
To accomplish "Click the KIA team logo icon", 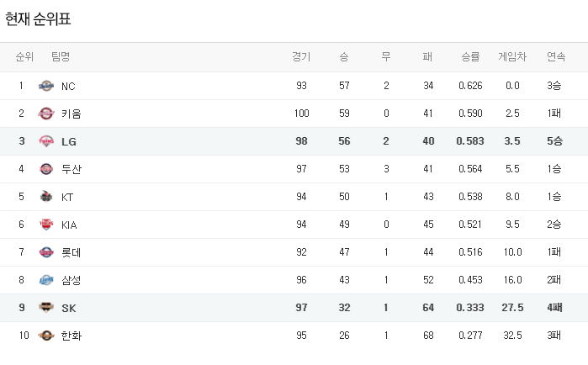I will coord(46,225).
